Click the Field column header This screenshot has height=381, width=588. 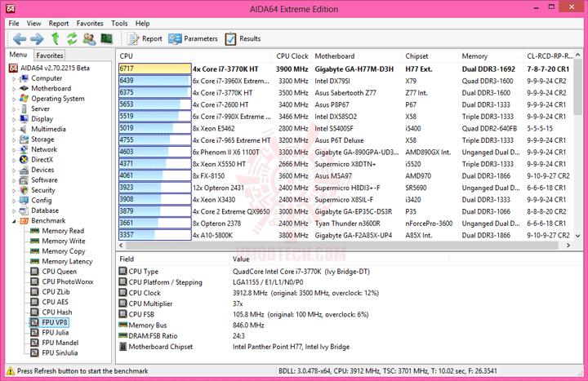pyautogui.click(x=173, y=259)
